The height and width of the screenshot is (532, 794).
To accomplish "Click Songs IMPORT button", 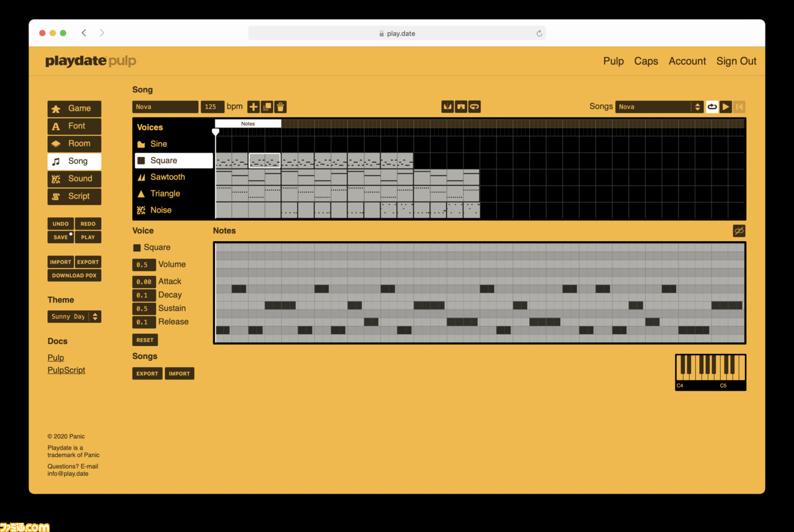I will pyautogui.click(x=180, y=373).
